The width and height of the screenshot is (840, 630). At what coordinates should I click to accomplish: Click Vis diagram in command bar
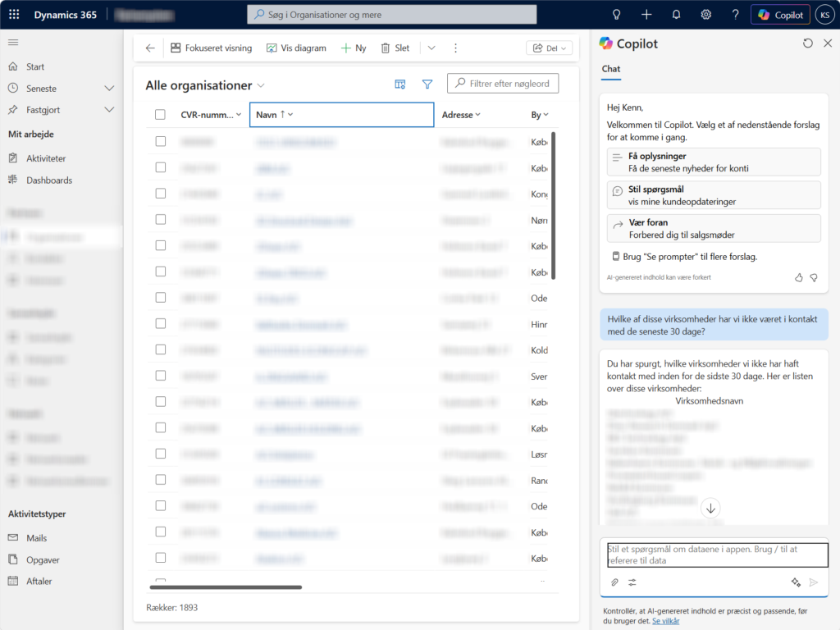[x=296, y=48]
